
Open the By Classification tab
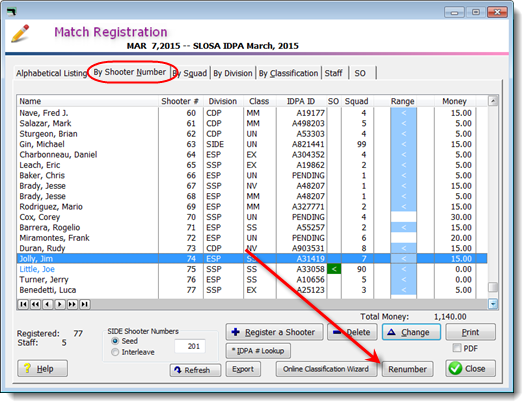click(288, 73)
